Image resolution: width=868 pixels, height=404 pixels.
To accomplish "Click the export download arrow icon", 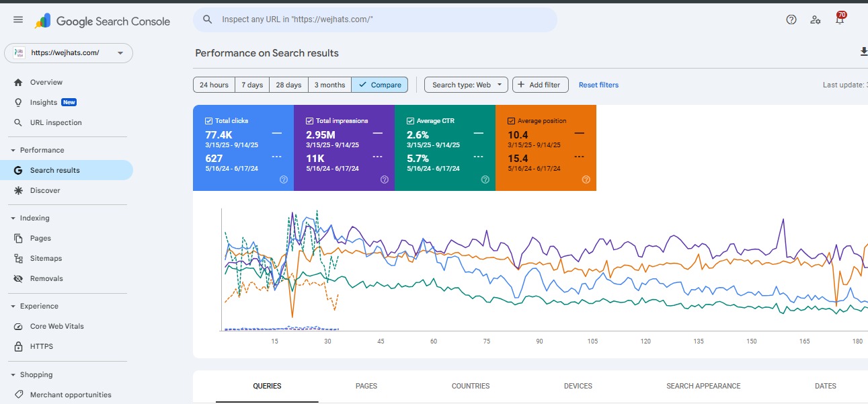I will (x=863, y=52).
